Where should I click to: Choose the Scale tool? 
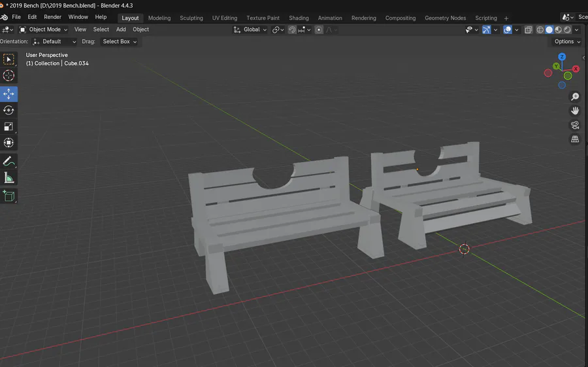click(x=8, y=126)
